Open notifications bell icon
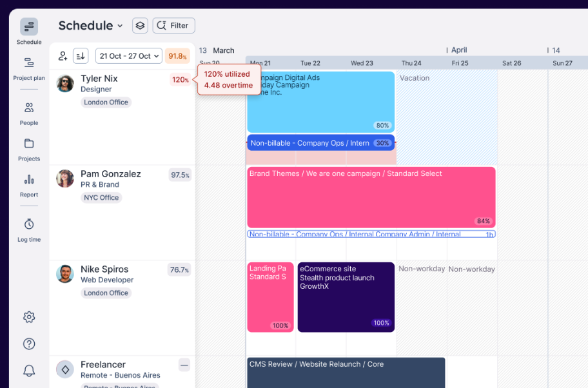The height and width of the screenshot is (388, 588). click(29, 371)
